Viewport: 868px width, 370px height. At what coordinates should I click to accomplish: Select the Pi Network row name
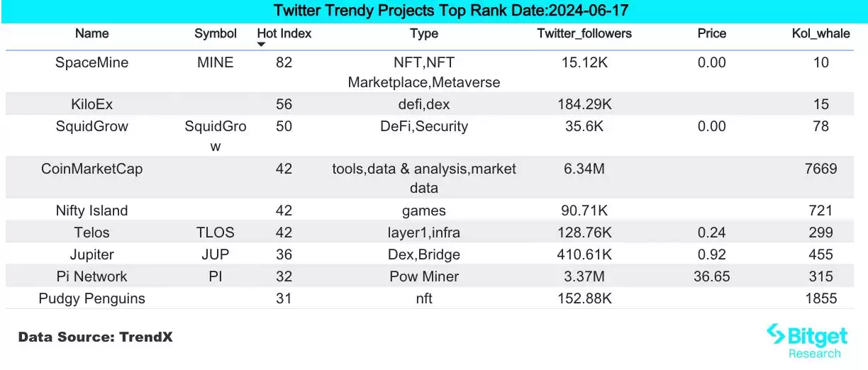(91, 276)
